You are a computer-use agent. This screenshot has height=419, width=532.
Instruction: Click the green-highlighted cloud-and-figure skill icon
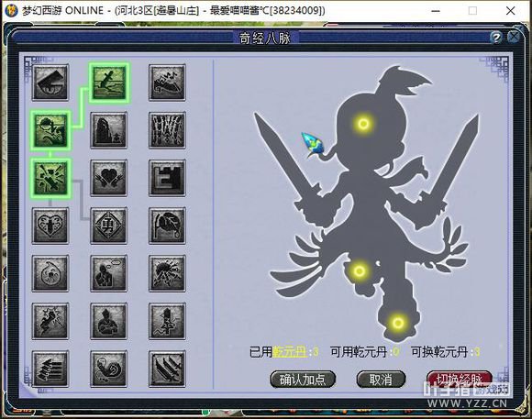pyautogui.click(x=50, y=130)
